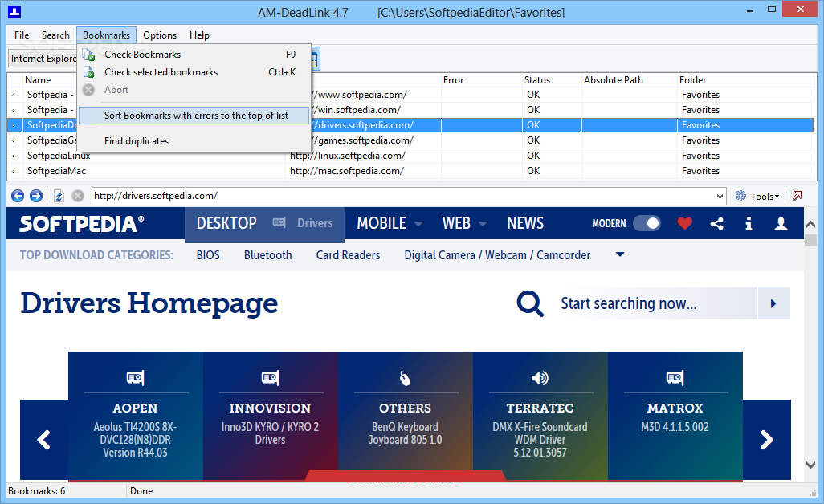Expand the WEB menu arrow

[x=483, y=224]
